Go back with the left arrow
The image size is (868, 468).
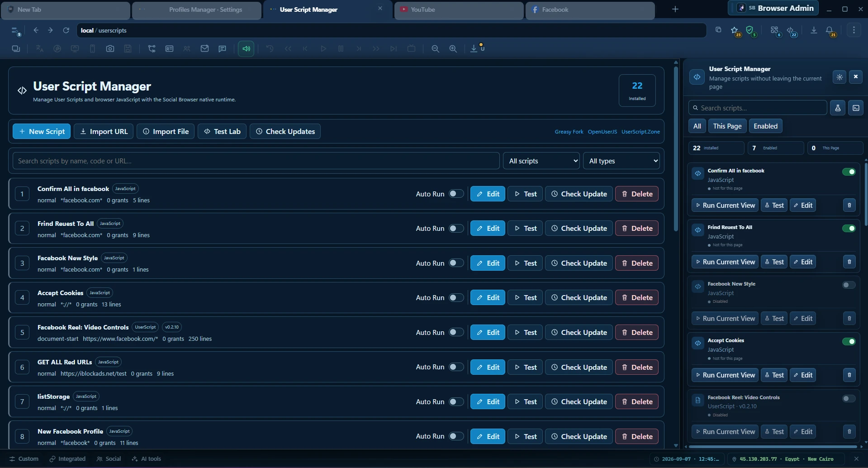tap(36, 30)
